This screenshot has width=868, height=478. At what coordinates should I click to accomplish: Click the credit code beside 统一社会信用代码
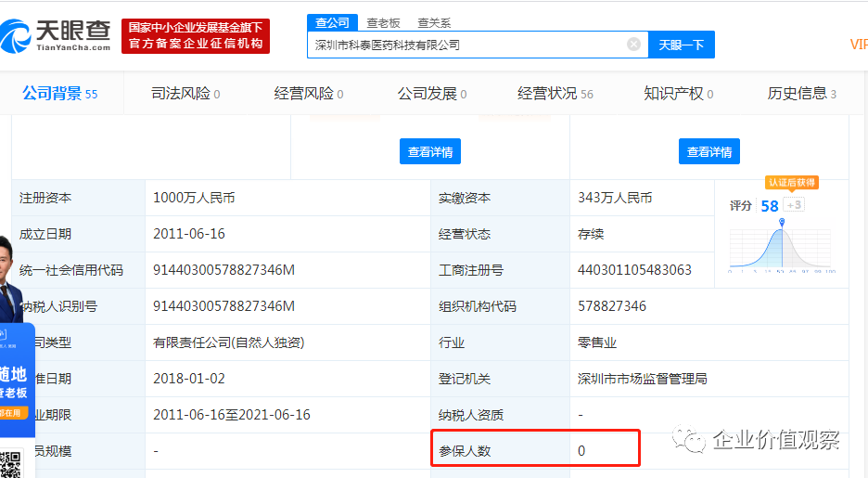coord(223,270)
